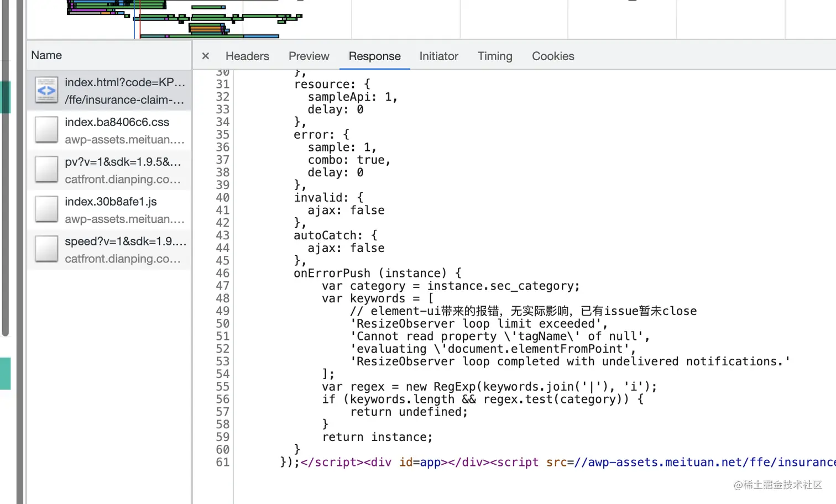The height and width of the screenshot is (504, 836).
Task: Select the speed?v=1&sdk=1.9 request
Action: (109, 250)
